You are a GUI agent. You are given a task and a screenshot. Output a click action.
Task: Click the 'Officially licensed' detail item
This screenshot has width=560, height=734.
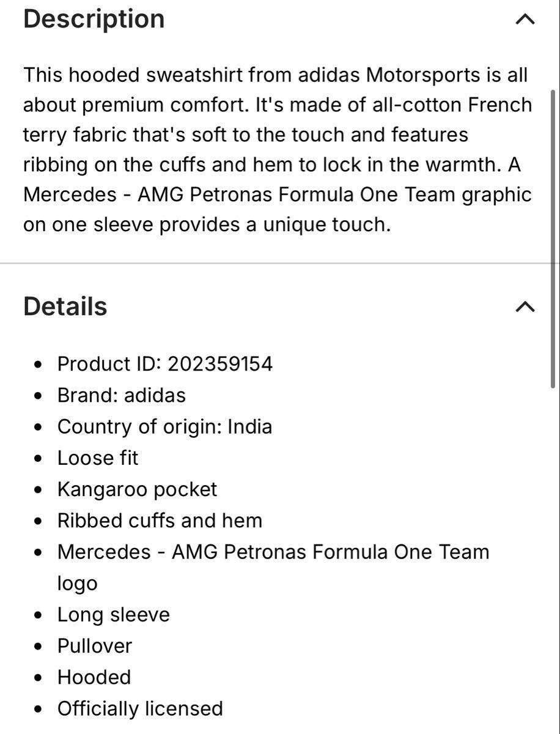[x=140, y=708]
